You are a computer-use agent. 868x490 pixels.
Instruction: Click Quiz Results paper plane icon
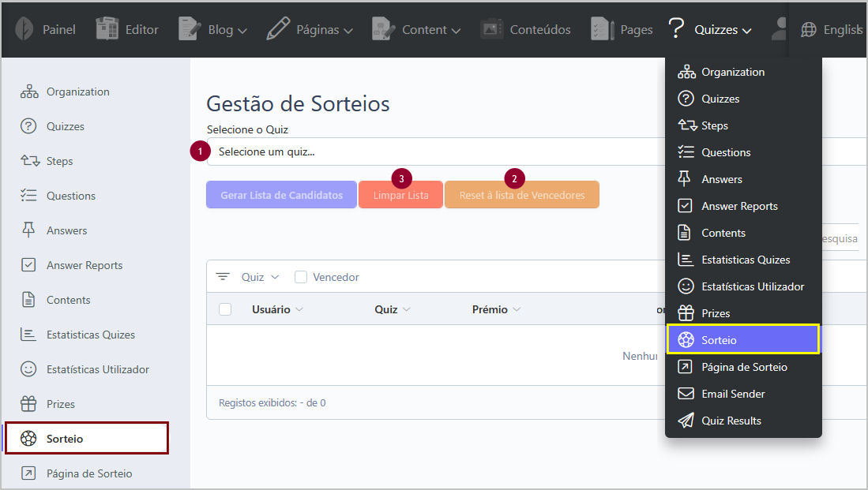(686, 421)
